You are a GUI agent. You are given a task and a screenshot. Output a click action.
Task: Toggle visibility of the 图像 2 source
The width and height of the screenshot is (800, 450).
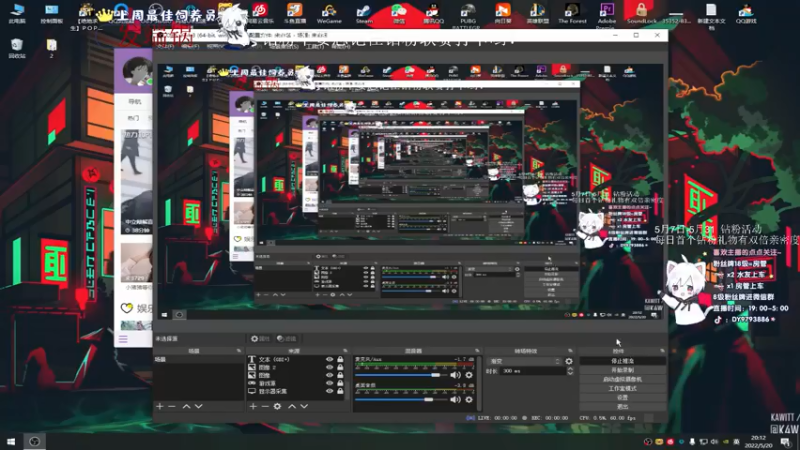329,367
